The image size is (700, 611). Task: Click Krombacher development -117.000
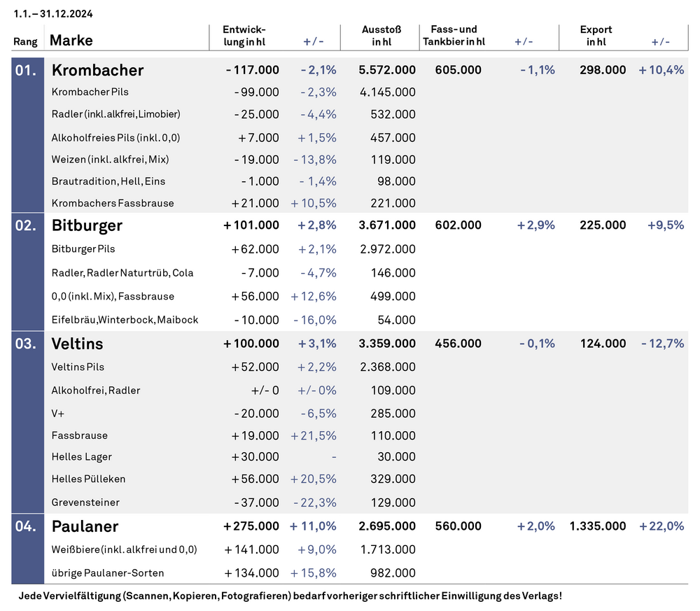coord(252,70)
